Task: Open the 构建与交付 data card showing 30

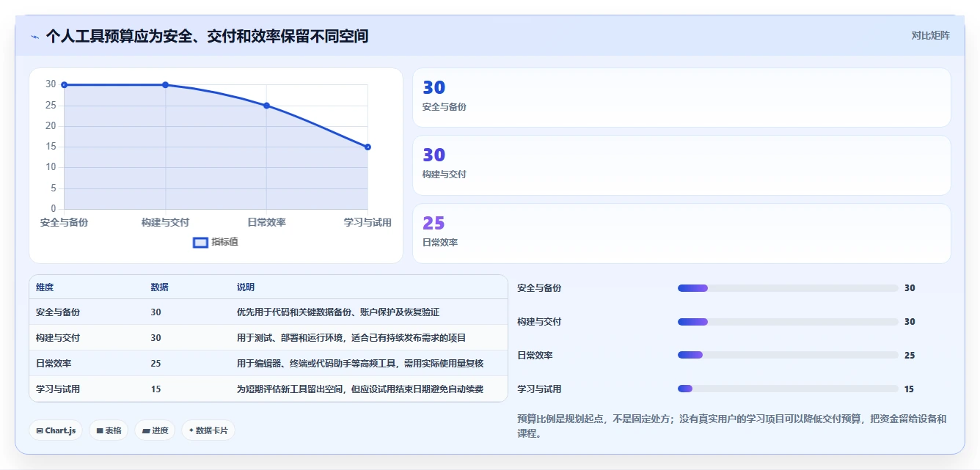Action: pos(681,166)
